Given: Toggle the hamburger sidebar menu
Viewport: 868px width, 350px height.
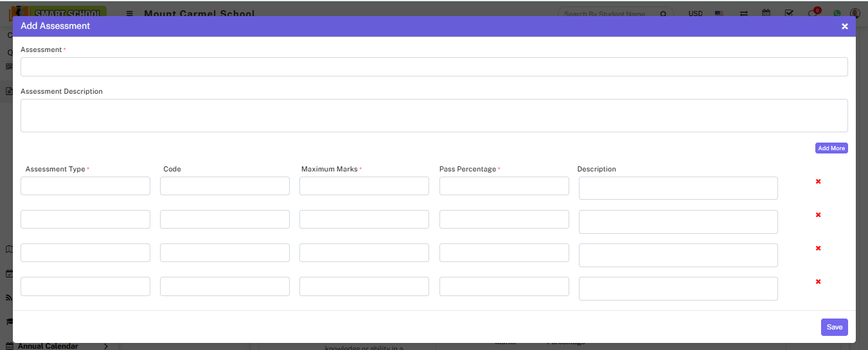Looking at the screenshot, I should coord(130,13).
